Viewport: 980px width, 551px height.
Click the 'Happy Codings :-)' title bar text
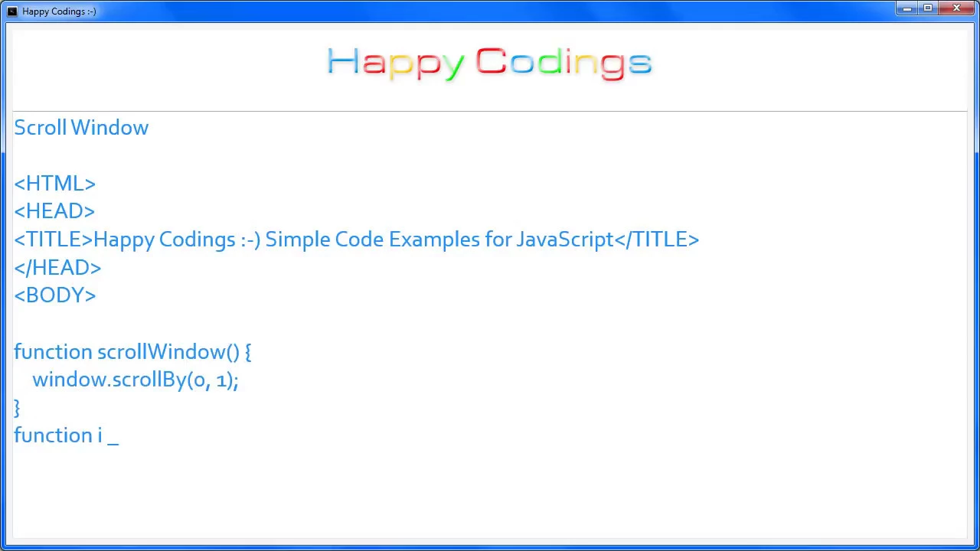[59, 11]
